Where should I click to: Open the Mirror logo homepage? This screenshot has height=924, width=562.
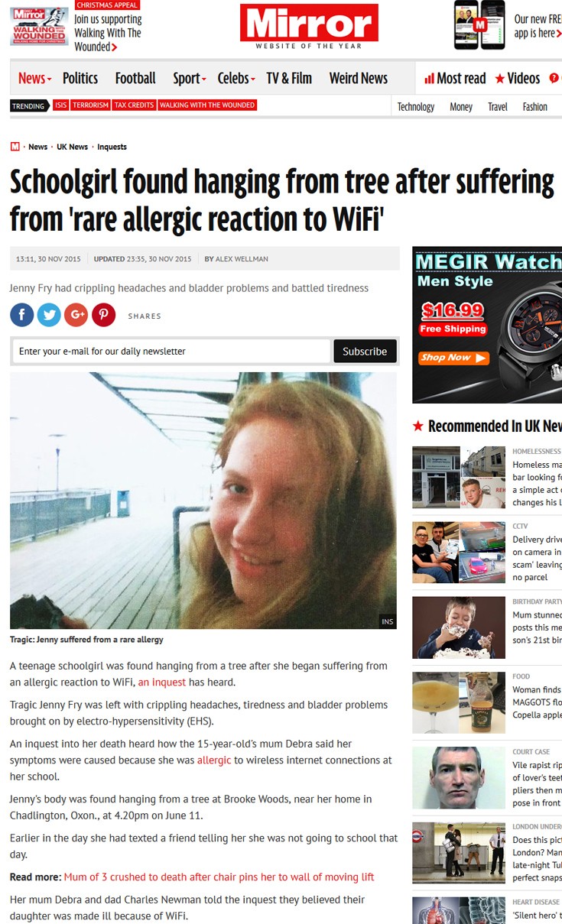[309, 27]
